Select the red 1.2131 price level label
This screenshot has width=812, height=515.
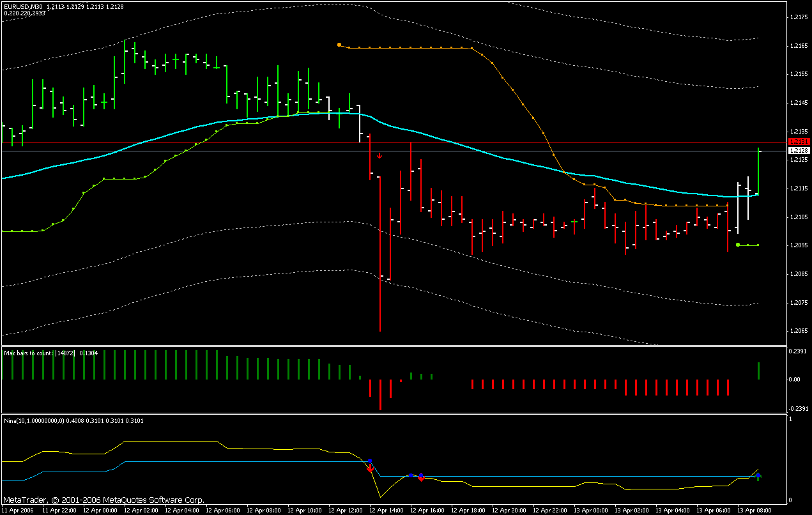[x=799, y=141]
